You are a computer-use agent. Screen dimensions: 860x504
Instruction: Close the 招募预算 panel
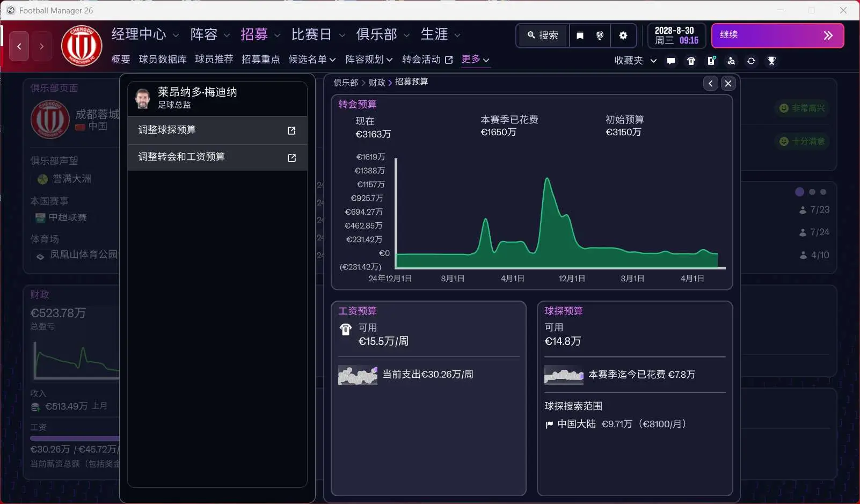click(728, 83)
